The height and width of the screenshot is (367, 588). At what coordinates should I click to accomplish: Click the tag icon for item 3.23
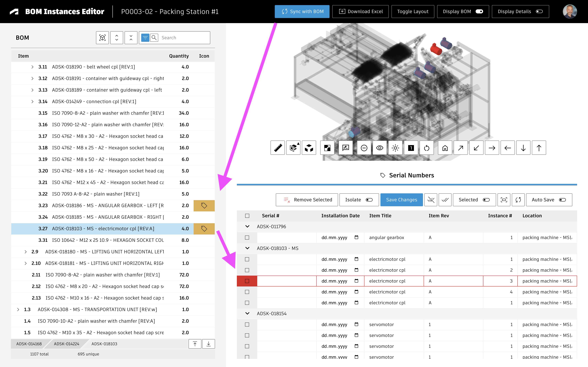(204, 206)
